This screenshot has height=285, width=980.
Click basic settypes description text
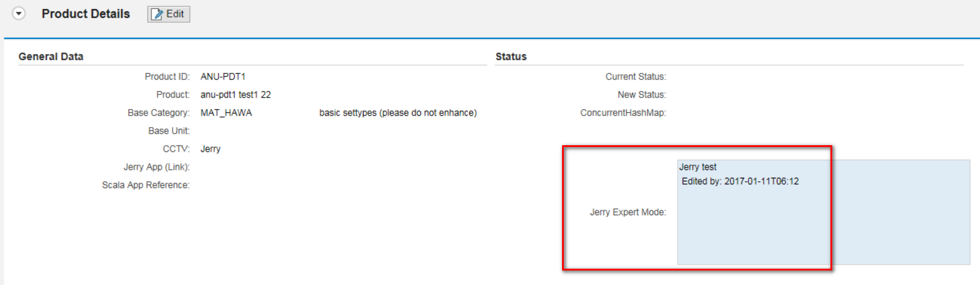tap(398, 113)
